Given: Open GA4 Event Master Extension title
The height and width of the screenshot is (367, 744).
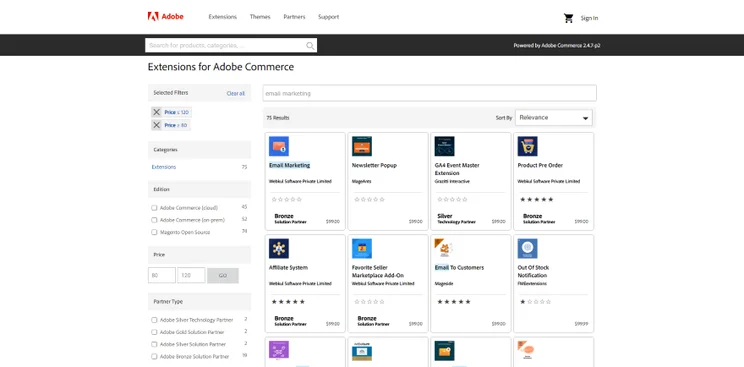Looking at the screenshot, I should (457, 169).
